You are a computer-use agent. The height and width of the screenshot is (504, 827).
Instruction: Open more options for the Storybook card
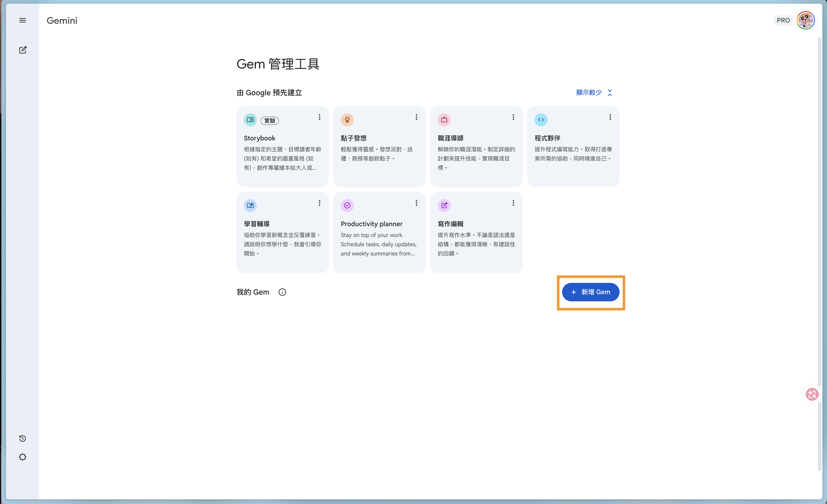tap(319, 117)
